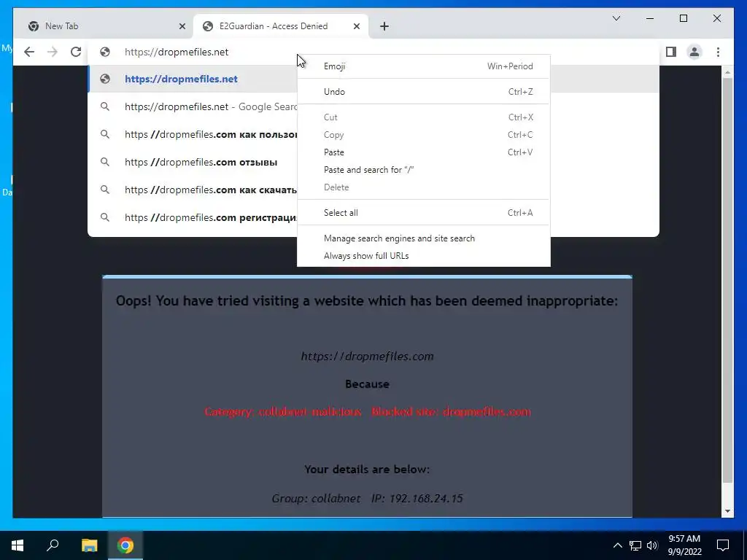
Task: Choose Undo in the context menu
Action: [x=424, y=92]
